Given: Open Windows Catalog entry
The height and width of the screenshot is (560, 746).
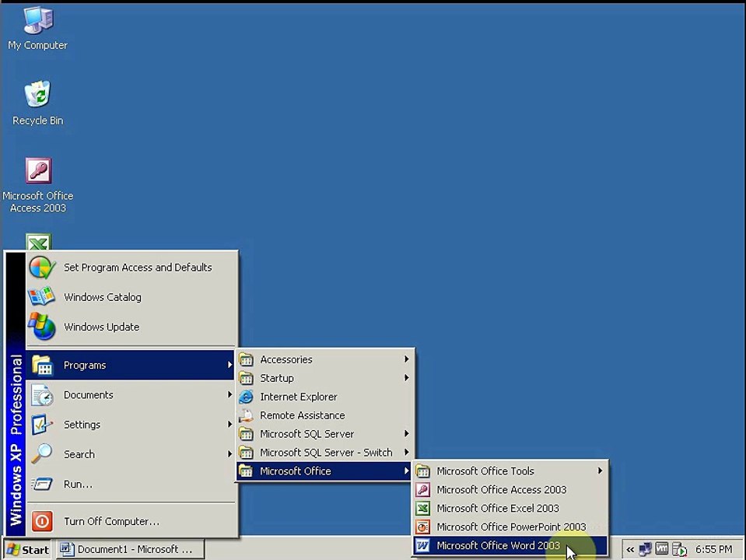Looking at the screenshot, I should 131,297.
